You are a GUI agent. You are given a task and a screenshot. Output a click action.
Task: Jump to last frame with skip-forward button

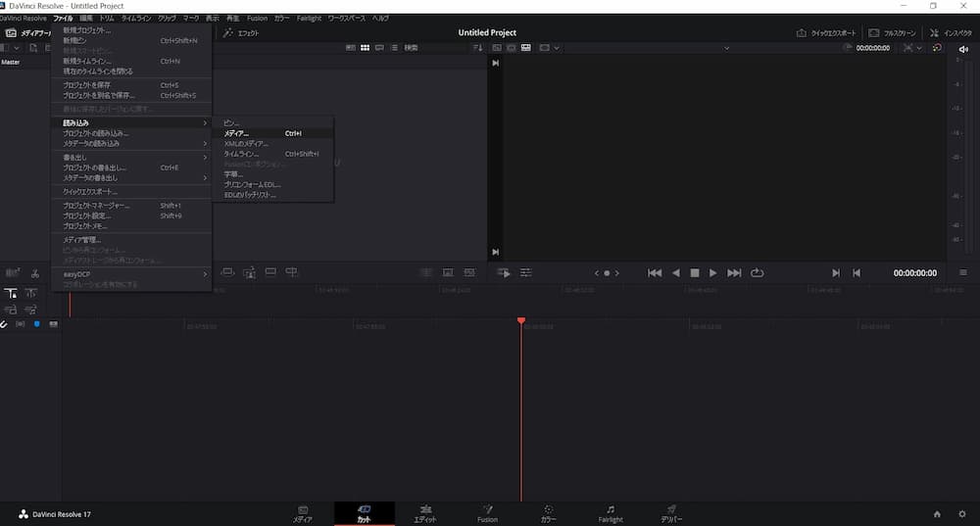tap(734, 273)
